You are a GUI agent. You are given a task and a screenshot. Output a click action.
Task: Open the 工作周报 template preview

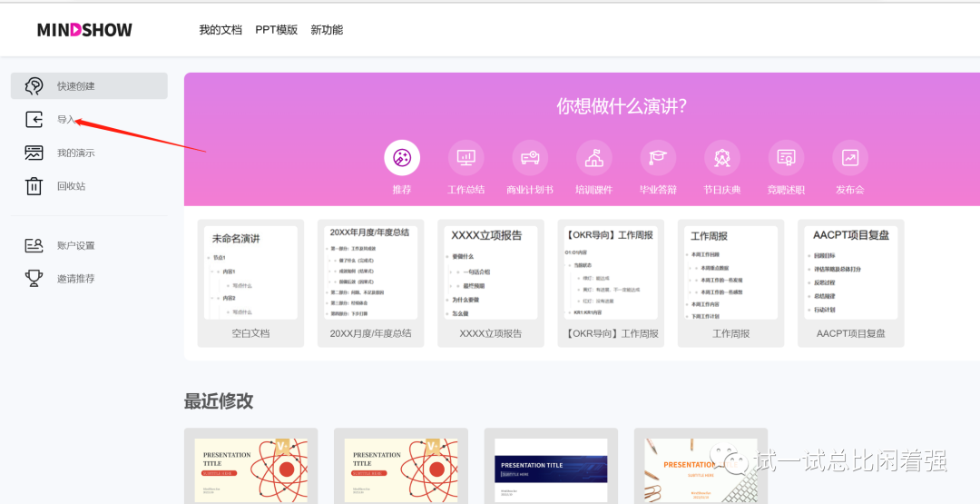pos(730,272)
